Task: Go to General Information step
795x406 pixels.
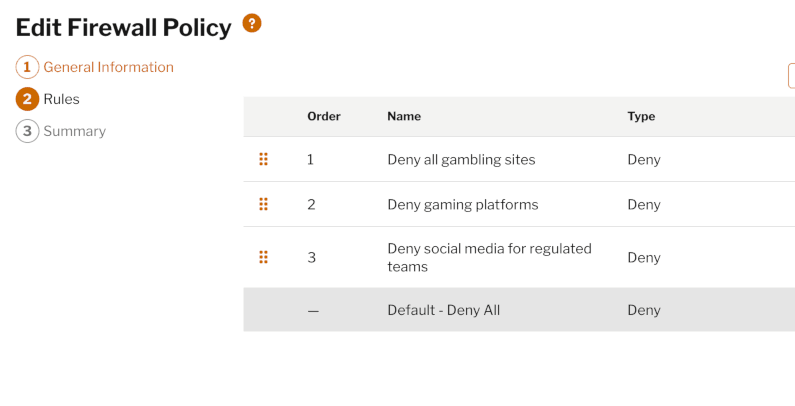Action: (109, 67)
